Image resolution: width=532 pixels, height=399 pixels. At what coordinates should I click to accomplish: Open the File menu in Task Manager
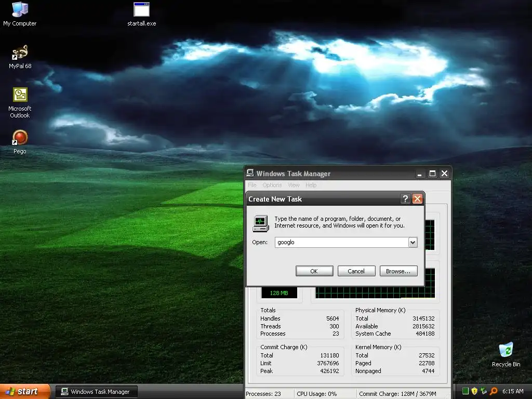252,185
